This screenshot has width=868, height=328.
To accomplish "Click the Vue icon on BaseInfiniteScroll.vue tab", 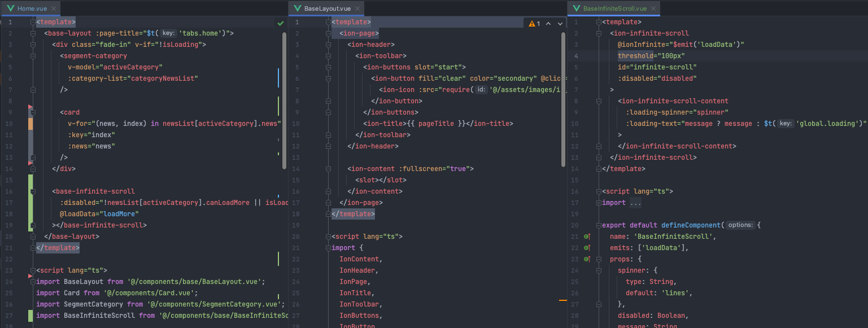I will [x=576, y=8].
